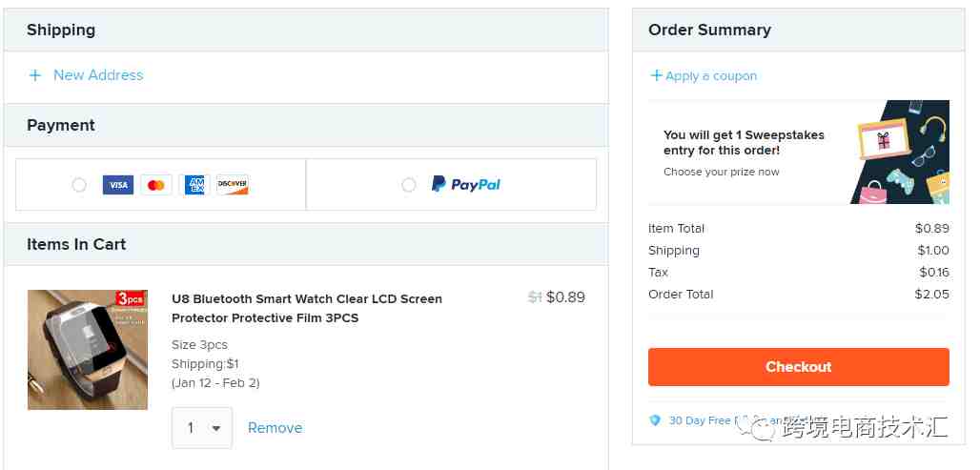Select the credit card payment radio button
This screenshot has width=980, height=470.
coord(79,185)
